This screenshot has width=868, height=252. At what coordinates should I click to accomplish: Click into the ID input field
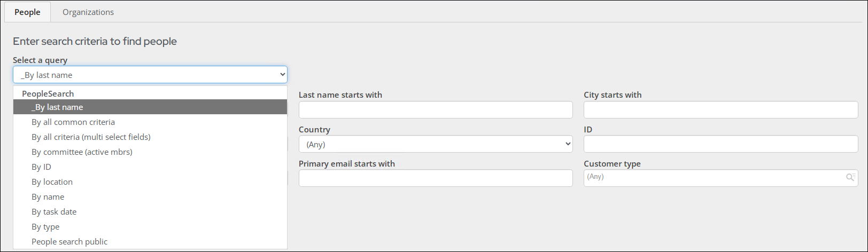click(720, 144)
